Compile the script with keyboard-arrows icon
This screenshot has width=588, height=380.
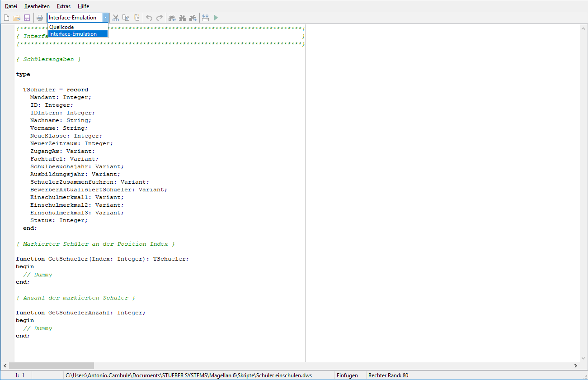click(206, 18)
